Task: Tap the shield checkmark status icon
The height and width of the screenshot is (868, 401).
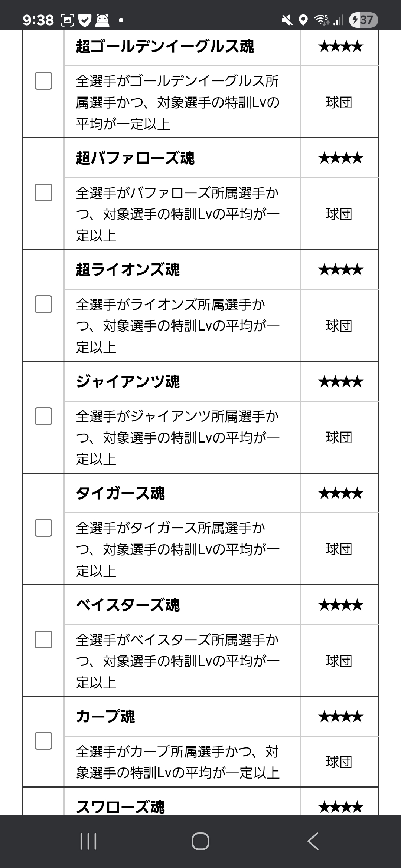Action: point(85,20)
